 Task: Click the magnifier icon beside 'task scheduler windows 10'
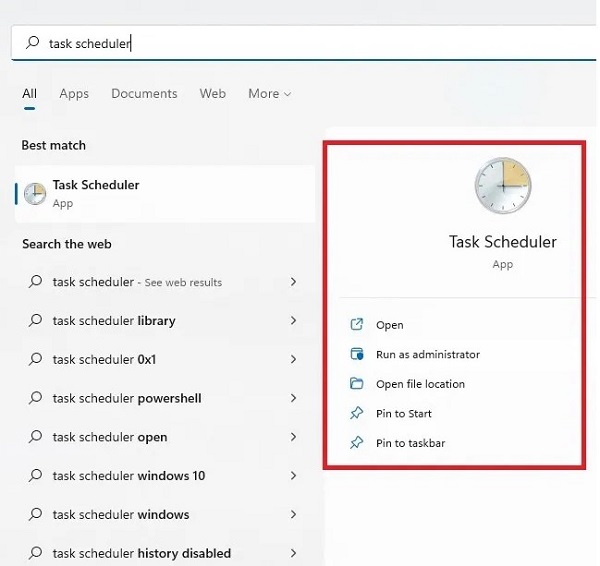(35, 476)
